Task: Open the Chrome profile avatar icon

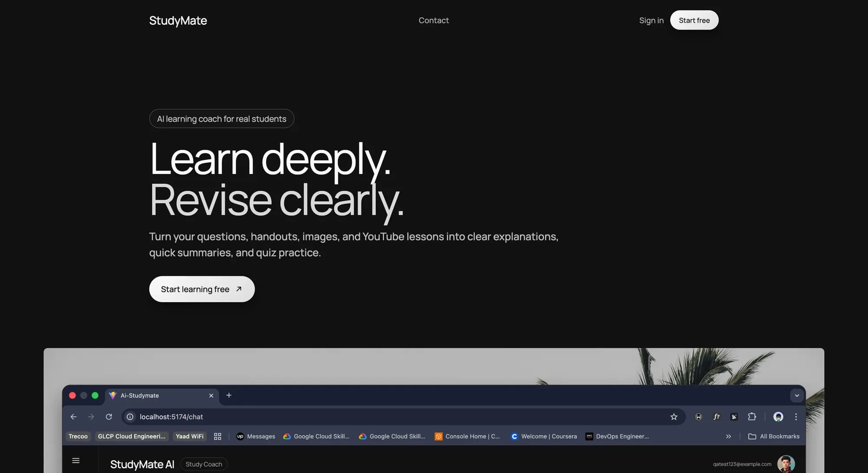Action: (778, 417)
